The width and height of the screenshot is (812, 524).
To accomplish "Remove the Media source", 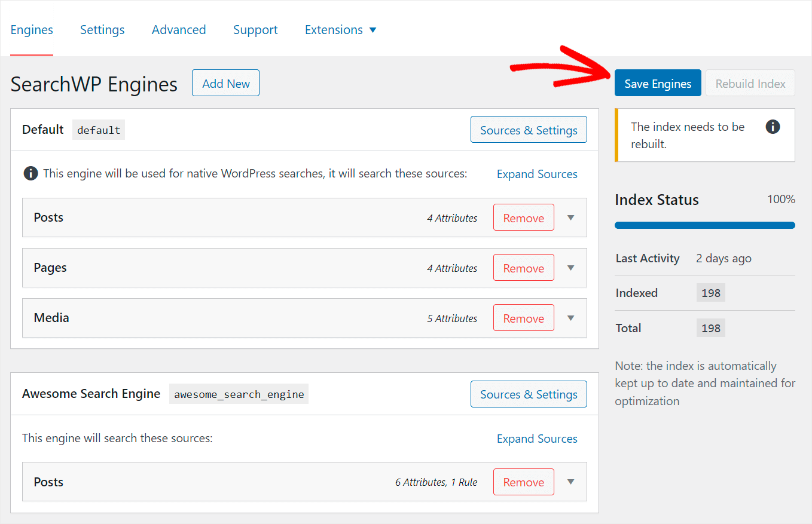I will [x=524, y=318].
